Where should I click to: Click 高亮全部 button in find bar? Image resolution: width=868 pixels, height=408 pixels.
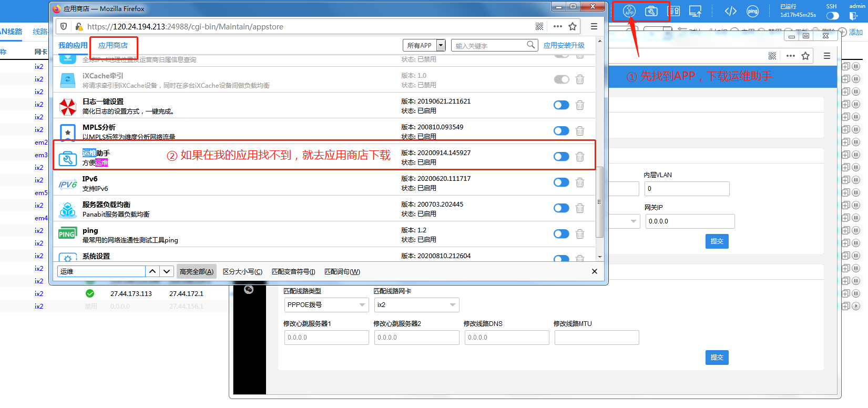click(196, 272)
